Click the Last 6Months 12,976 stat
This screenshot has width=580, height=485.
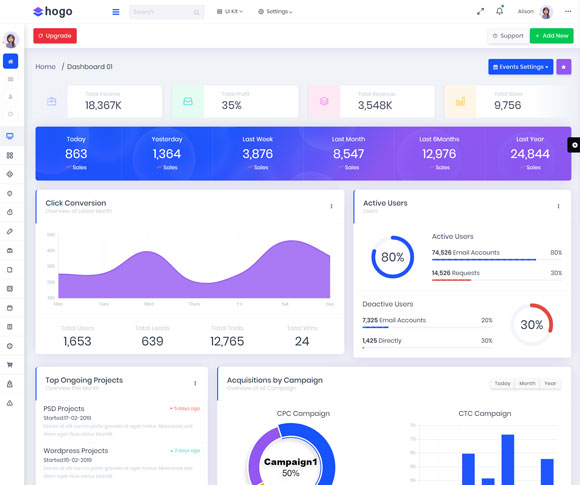pos(439,154)
